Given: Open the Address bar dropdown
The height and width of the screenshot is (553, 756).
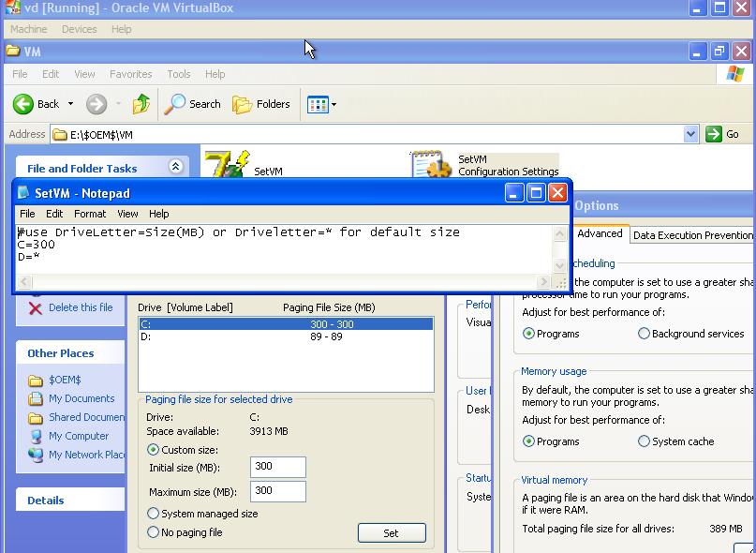Looking at the screenshot, I should click(x=690, y=134).
